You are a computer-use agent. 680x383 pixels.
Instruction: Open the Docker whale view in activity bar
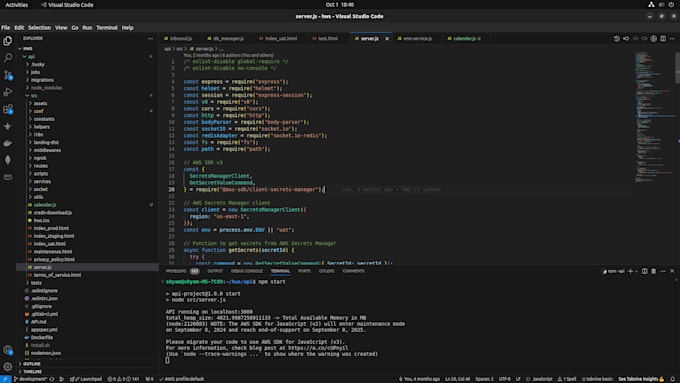[8, 143]
